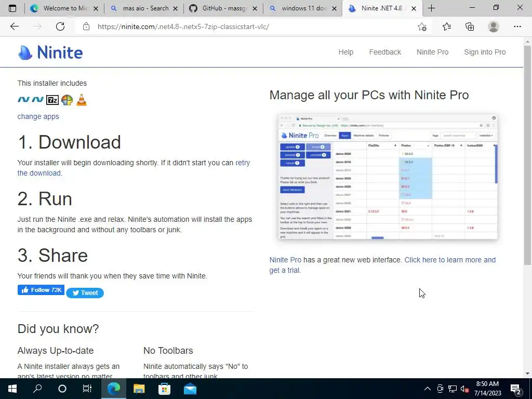Click the VLC cone icon
Image resolution: width=532 pixels, height=399 pixels.
82,100
